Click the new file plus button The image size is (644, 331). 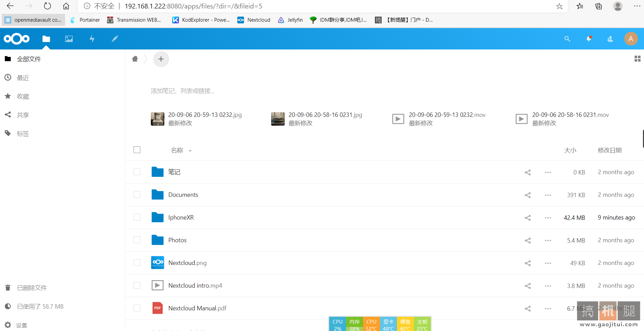click(161, 59)
